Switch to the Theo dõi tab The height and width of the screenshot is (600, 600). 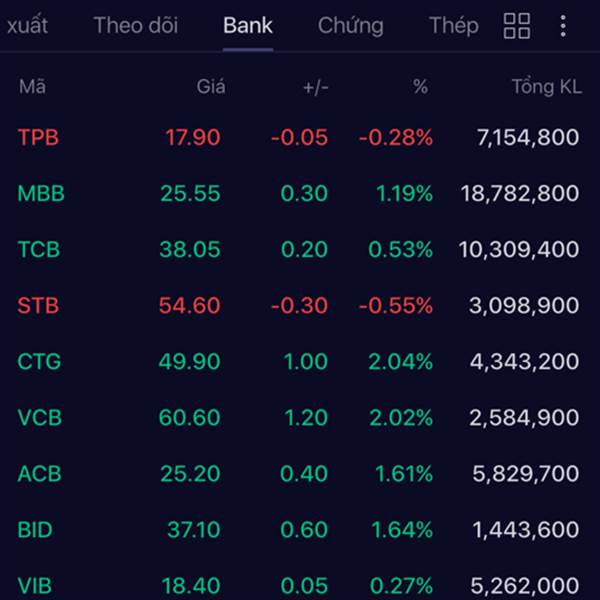[136, 26]
